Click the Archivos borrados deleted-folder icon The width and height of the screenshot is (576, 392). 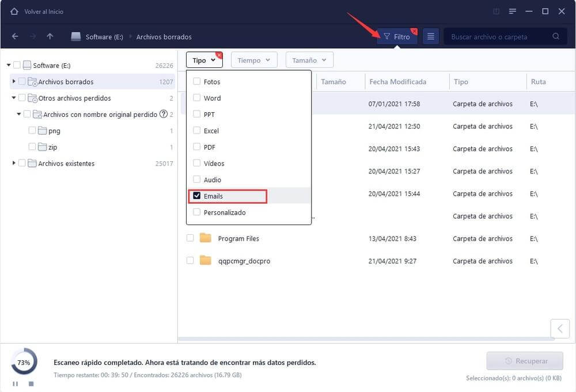click(x=32, y=82)
